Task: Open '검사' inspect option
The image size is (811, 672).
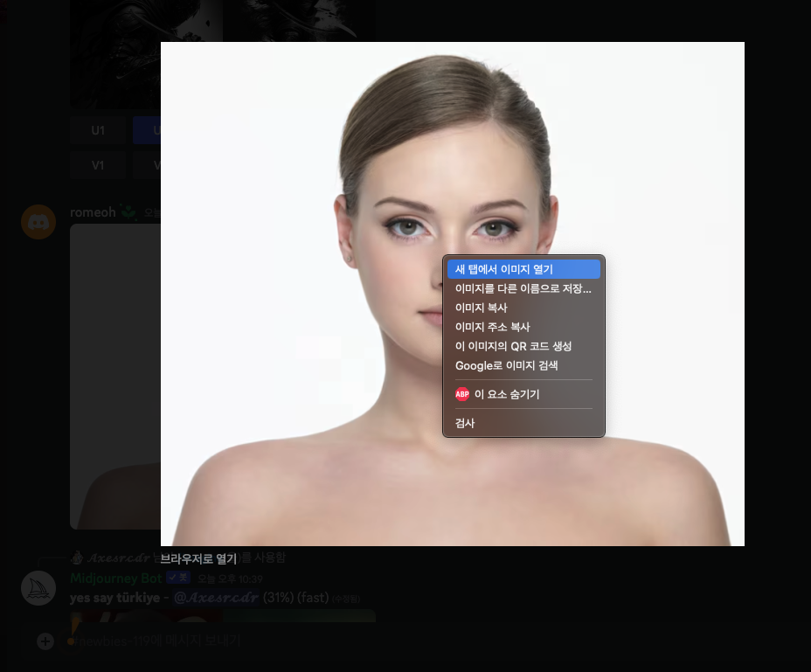Action: point(523,423)
